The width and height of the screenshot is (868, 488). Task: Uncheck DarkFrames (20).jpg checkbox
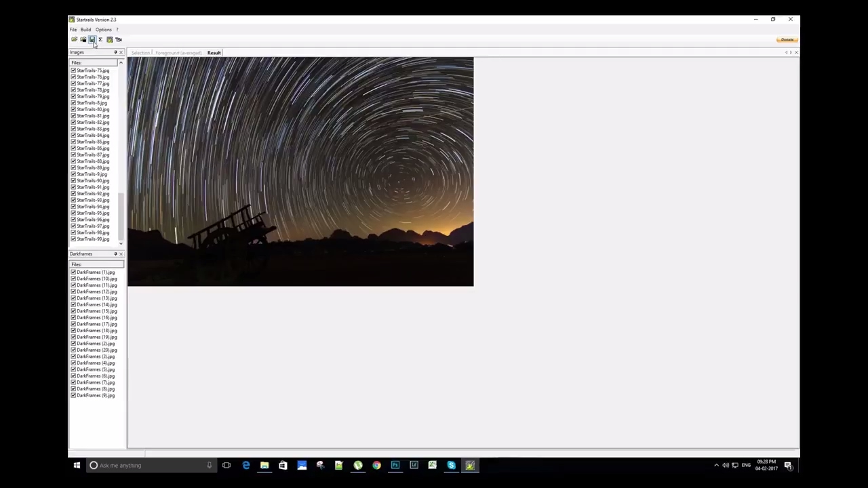73,350
